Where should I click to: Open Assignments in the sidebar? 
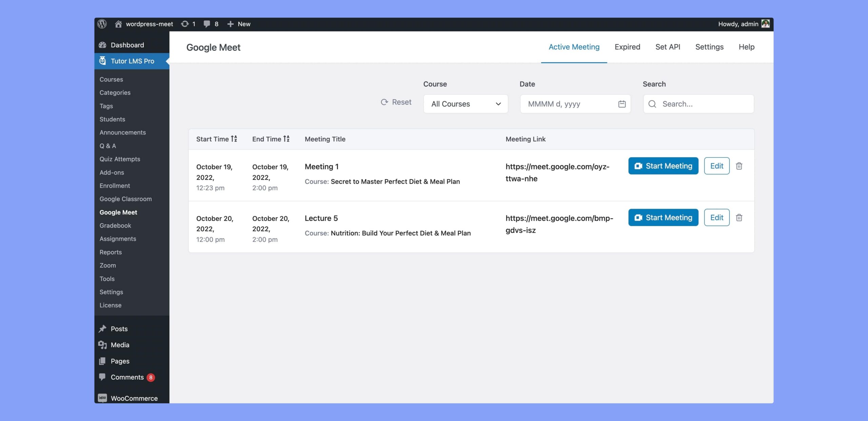click(x=118, y=239)
